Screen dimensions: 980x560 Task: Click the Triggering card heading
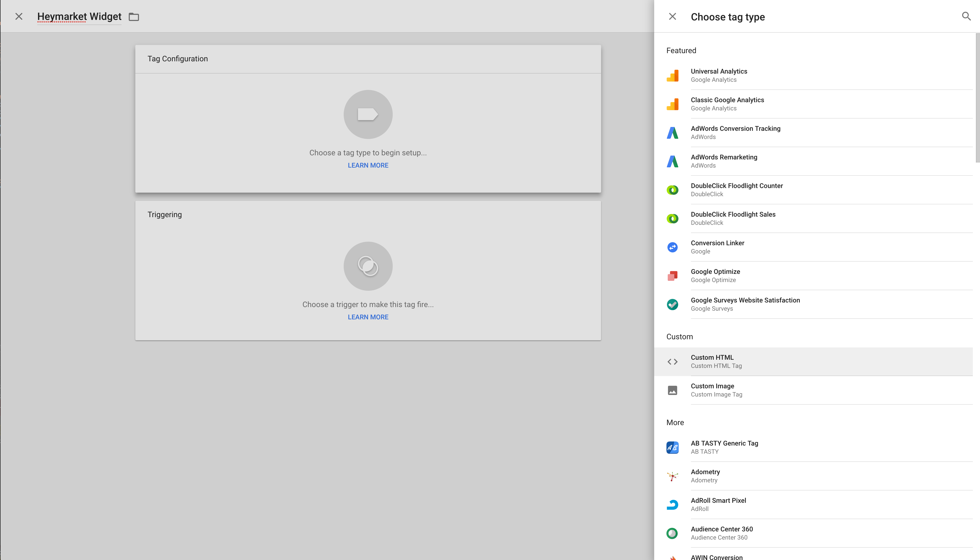point(164,215)
